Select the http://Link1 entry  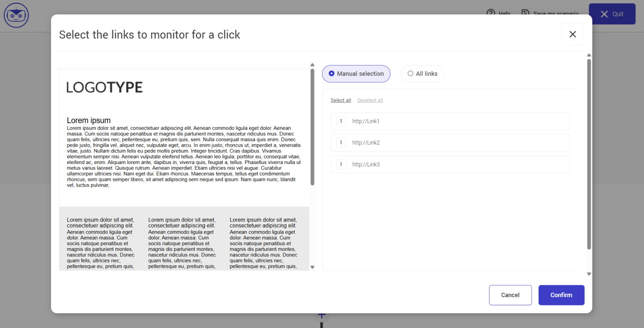pyautogui.click(x=450, y=121)
